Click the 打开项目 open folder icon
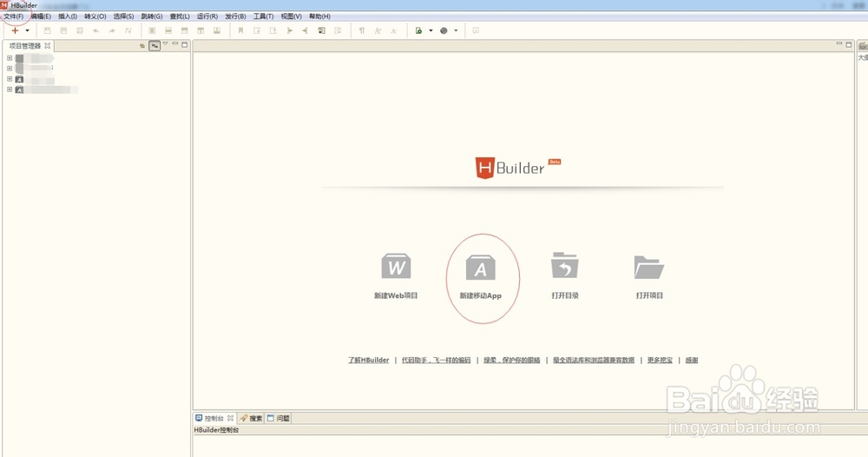Image resolution: width=868 pixels, height=457 pixels. [x=648, y=267]
